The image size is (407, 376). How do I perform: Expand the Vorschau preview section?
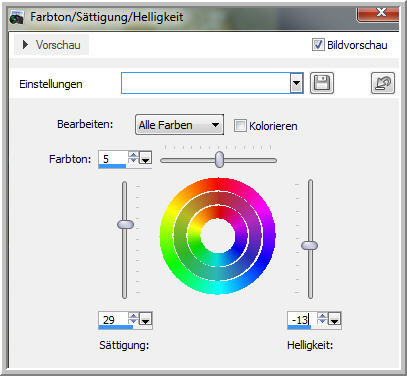point(51,45)
